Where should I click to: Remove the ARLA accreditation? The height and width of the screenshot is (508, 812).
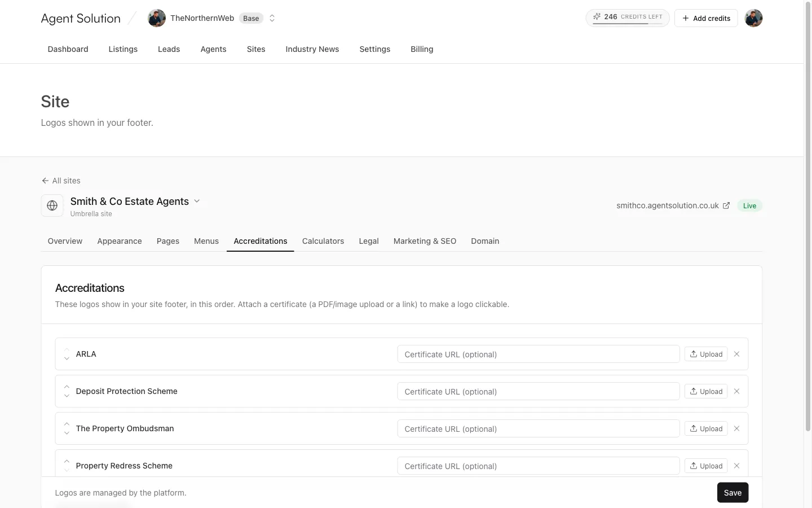[736, 354]
